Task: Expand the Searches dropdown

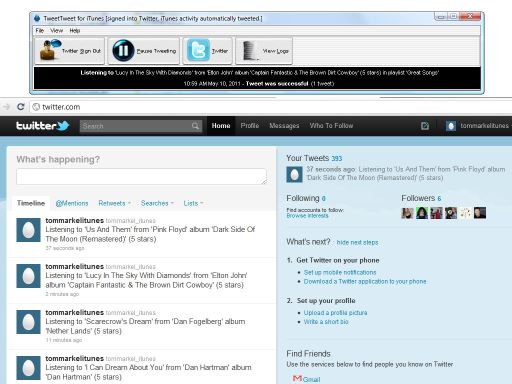Action: [x=157, y=203]
